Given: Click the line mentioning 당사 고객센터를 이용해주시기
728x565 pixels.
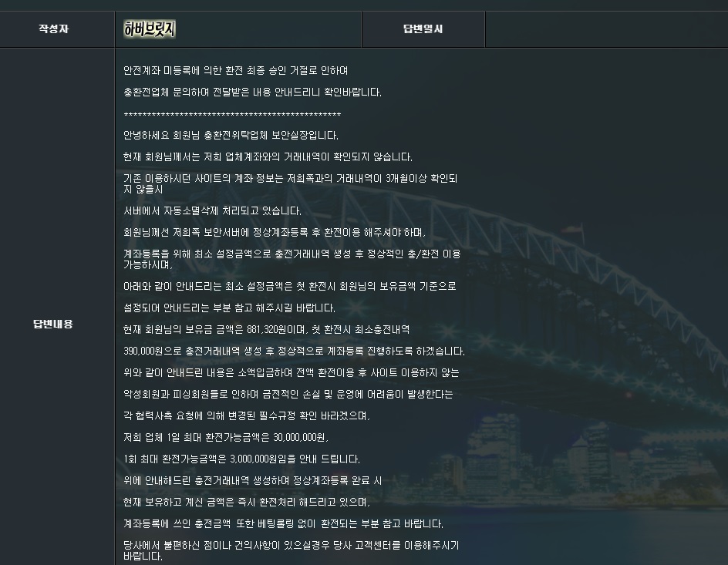Looking at the screenshot, I should tap(291, 546).
